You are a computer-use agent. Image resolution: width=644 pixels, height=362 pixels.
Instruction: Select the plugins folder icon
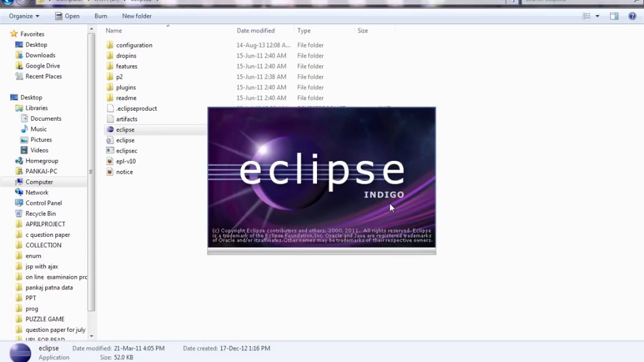coord(111,87)
